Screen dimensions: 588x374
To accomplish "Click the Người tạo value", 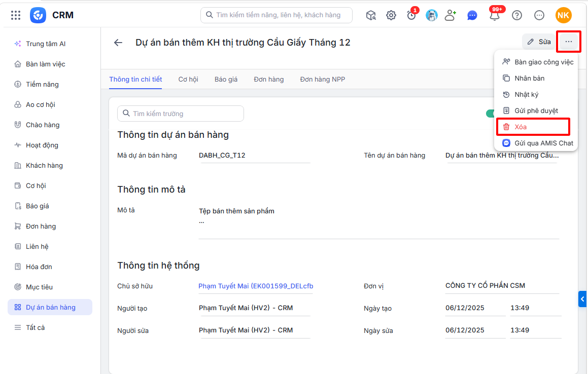I will coord(246,308).
